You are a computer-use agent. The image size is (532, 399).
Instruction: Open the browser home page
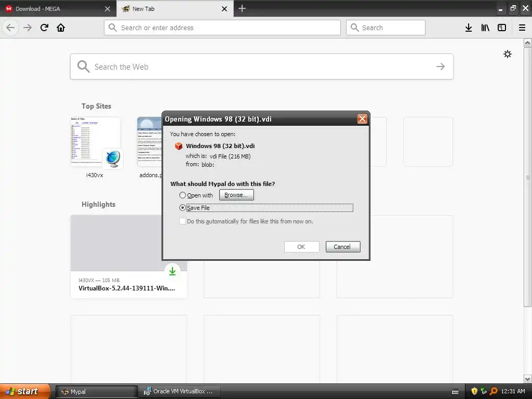pyautogui.click(x=61, y=28)
